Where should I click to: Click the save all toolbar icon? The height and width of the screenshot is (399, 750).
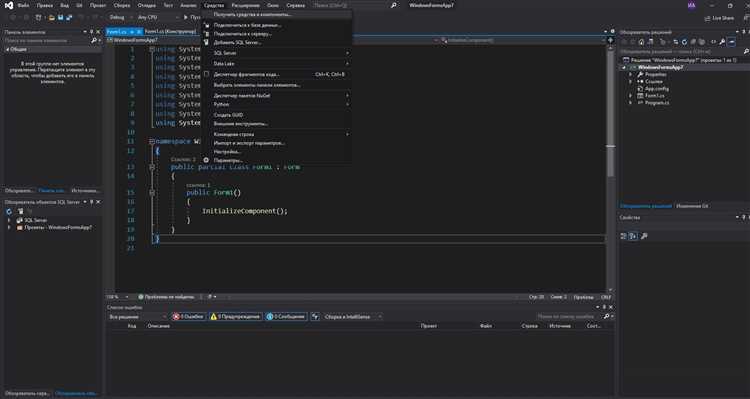pos(69,17)
